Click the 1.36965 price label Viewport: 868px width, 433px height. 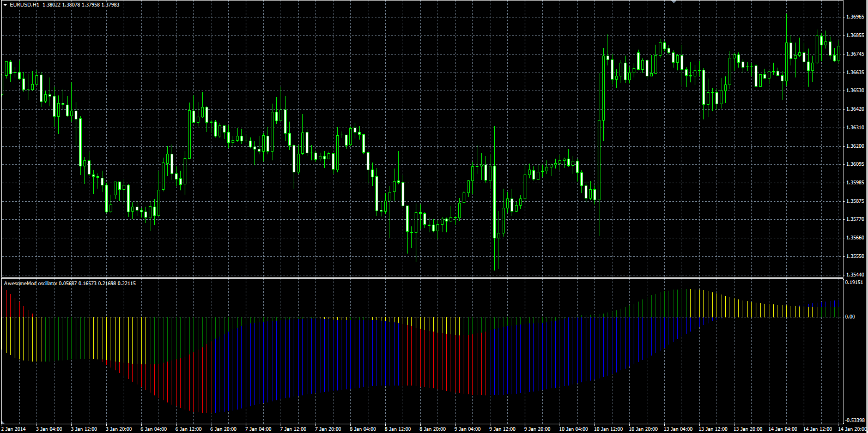855,17
